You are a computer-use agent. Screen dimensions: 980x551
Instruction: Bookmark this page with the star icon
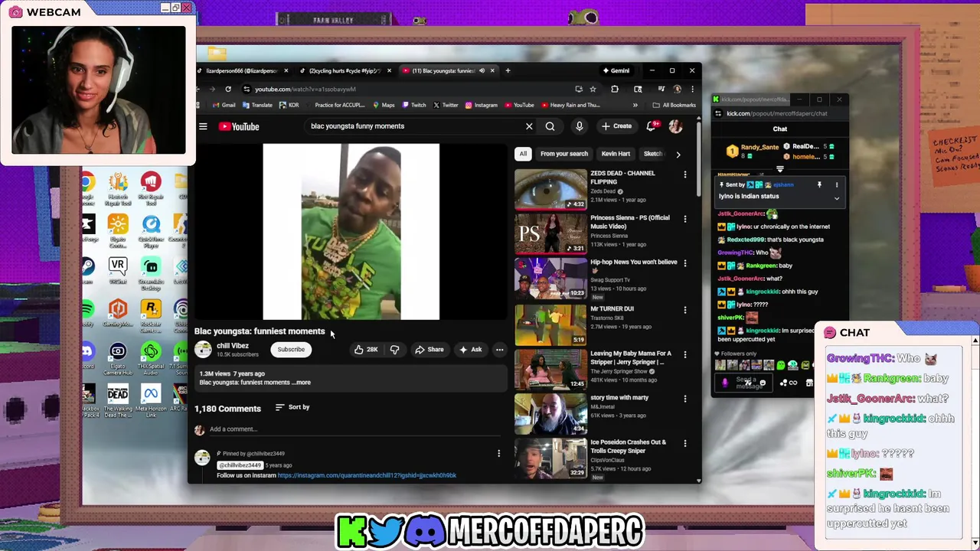click(x=593, y=89)
